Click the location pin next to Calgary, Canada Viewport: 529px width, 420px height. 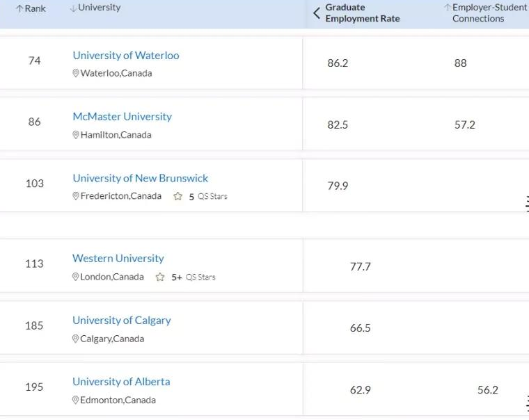76,339
